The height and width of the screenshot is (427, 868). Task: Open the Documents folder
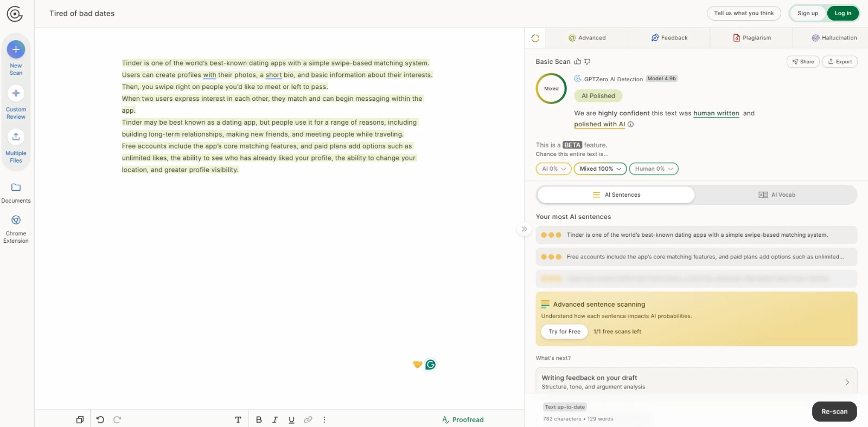click(16, 193)
